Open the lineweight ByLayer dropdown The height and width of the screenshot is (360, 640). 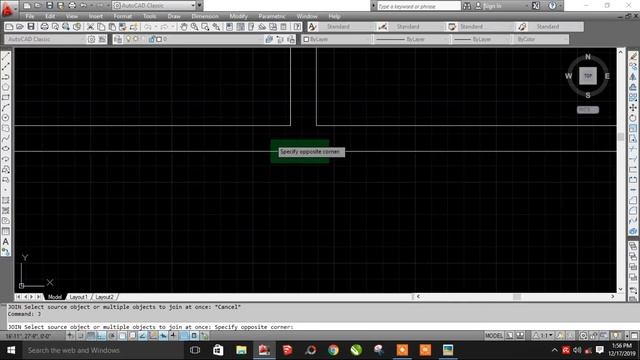click(x=481, y=39)
